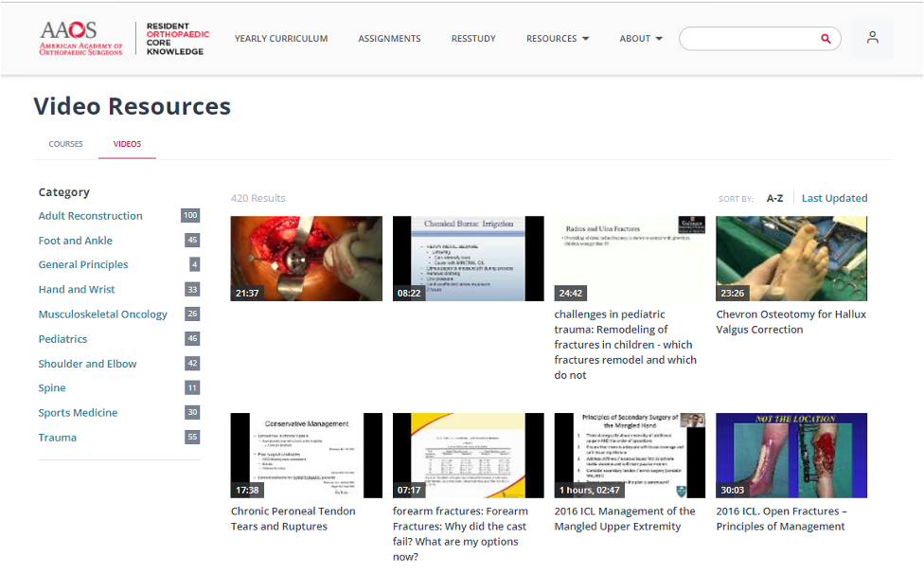Image resolution: width=924 pixels, height=574 pixels.
Task: Click the magnifying glass search icon
Action: [x=826, y=39]
